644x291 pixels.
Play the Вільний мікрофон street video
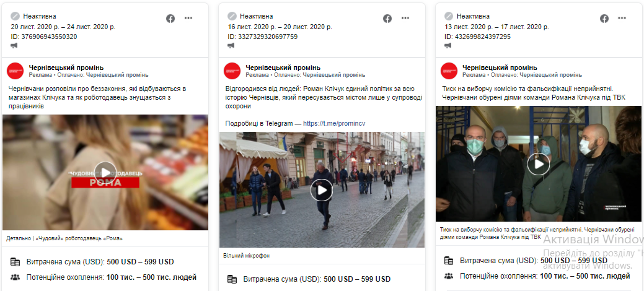(x=322, y=190)
